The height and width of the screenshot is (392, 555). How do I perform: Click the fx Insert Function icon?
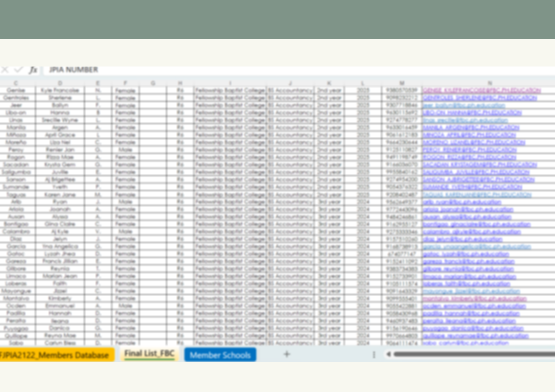tap(33, 70)
